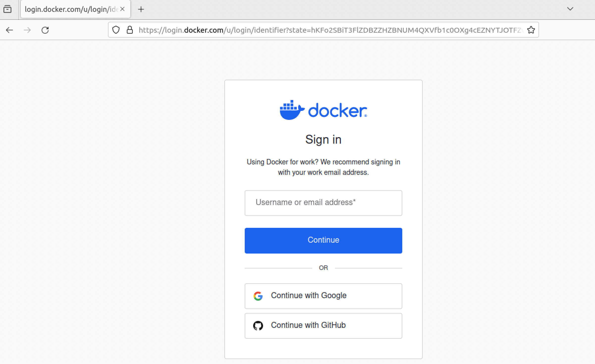Reload the current page

pyautogui.click(x=45, y=30)
